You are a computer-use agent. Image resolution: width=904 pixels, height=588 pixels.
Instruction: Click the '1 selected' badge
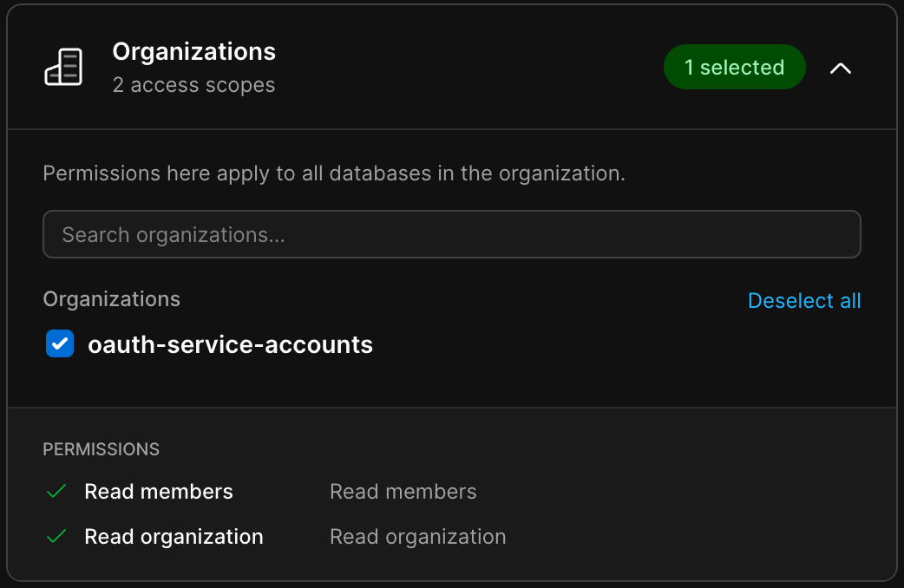pos(734,67)
